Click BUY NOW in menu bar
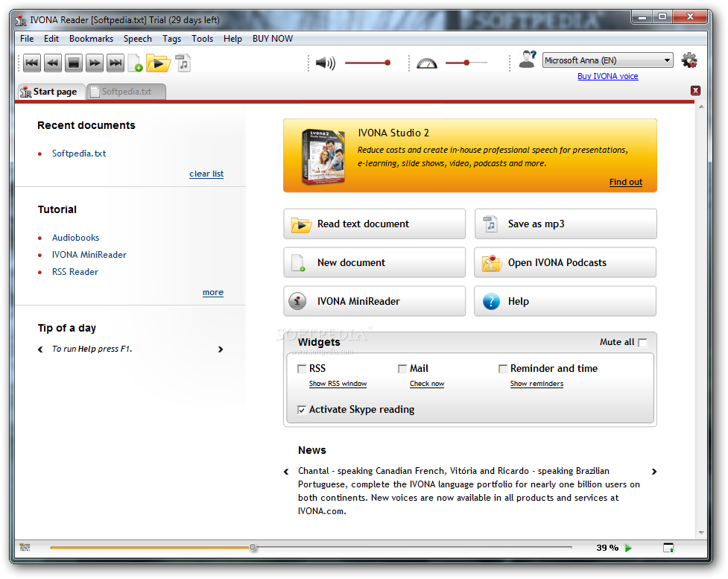This screenshot has width=728, height=579. click(273, 39)
